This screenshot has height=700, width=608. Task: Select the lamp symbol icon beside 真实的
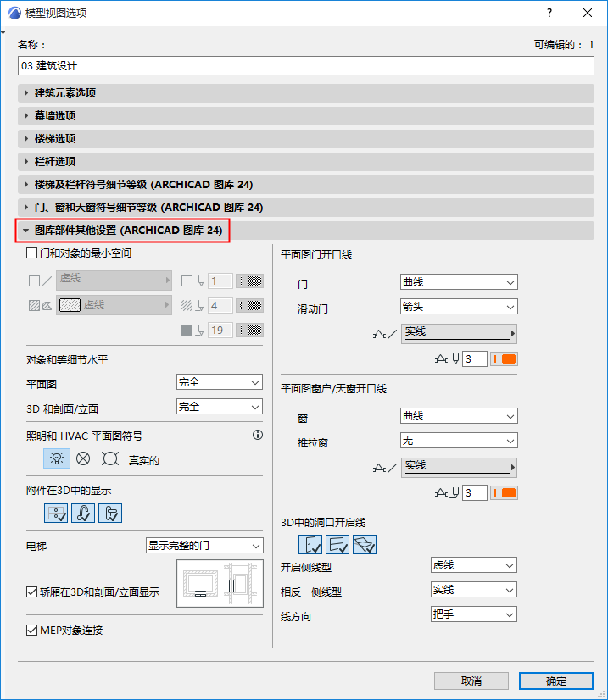tap(110, 458)
